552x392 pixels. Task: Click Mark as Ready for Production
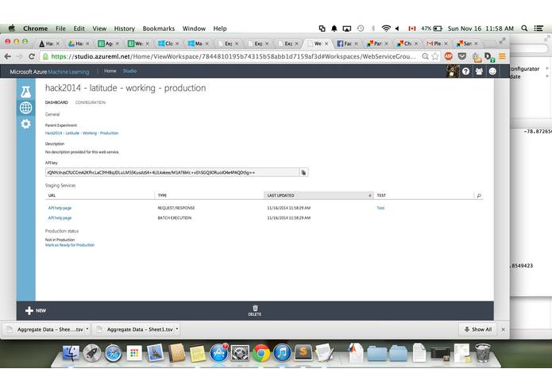tap(70, 244)
